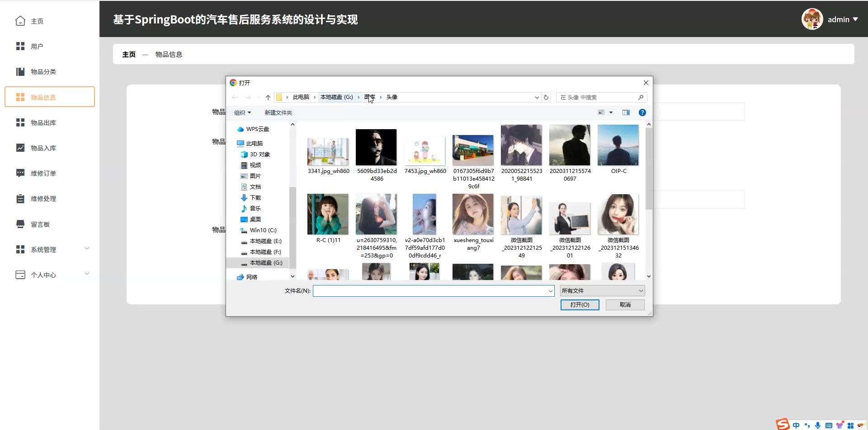
Task: Click 新建文件夹 new folder button
Action: tap(278, 112)
